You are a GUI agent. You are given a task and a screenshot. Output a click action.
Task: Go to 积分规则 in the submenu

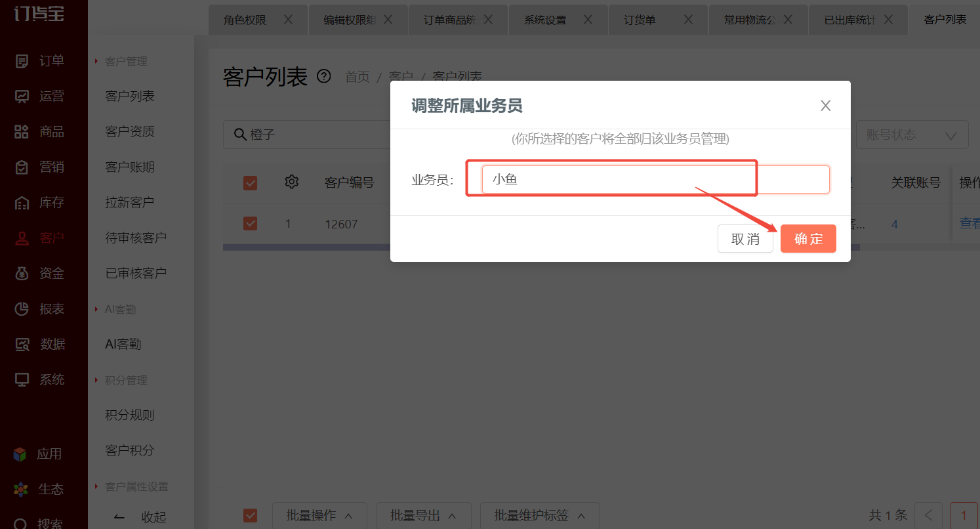(x=130, y=415)
